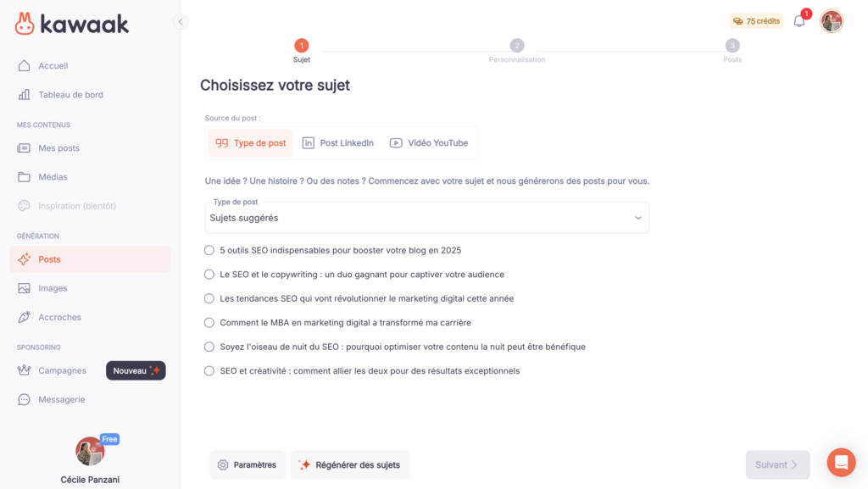Image resolution: width=868 pixels, height=489 pixels.
Task: Switch to the Post LinkedIn source tab
Action: (337, 142)
